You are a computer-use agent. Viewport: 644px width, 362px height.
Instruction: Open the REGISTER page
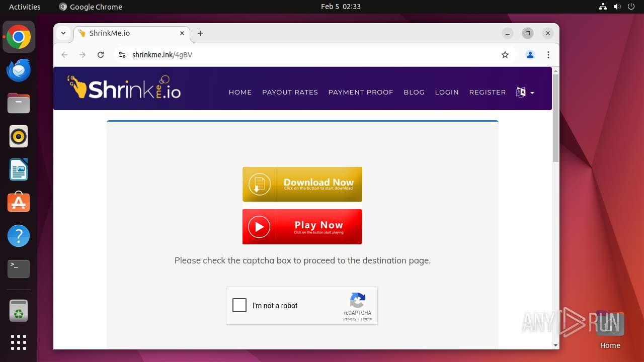(x=488, y=93)
